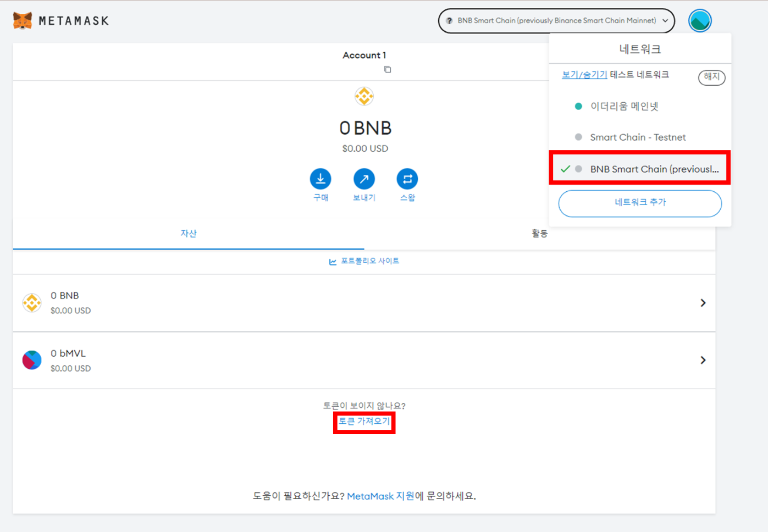Click the BNB token icon in asset list
The height and width of the screenshot is (532, 768).
tap(32, 303)
